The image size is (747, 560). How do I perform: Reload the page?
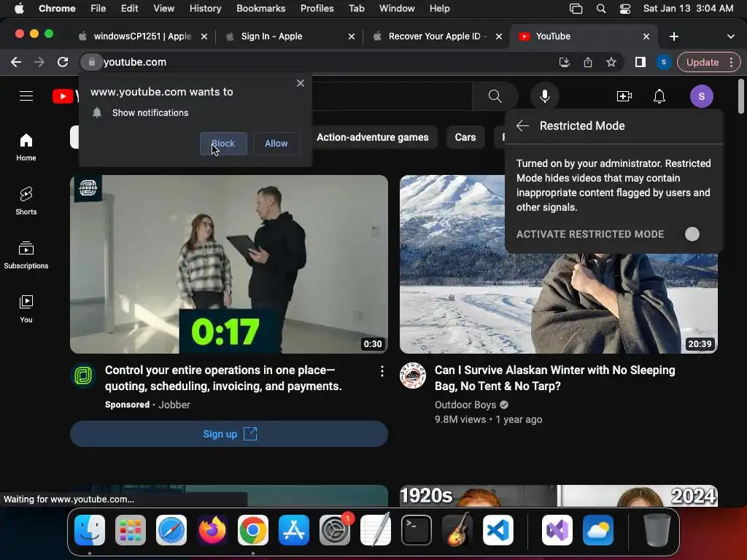click(63, 62)
